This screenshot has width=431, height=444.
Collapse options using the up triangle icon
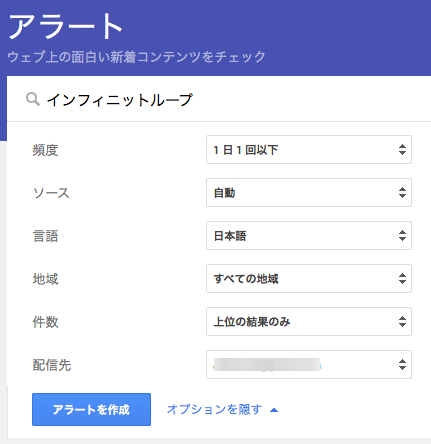(274, 410)
